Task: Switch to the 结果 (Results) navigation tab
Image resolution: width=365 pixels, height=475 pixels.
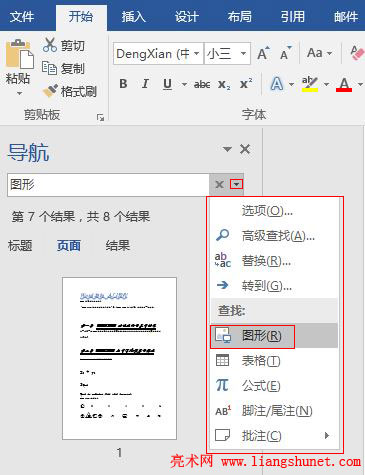Action: 118,246
